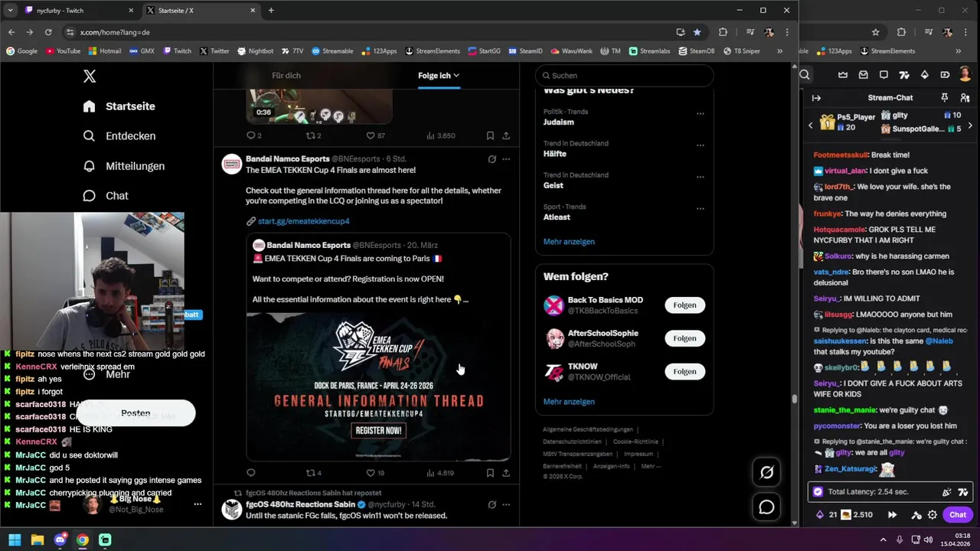Screen dimensions: 980x551
Task: Bookmark the EMEA TEKKEN Cup post
Action: (490, 473)
